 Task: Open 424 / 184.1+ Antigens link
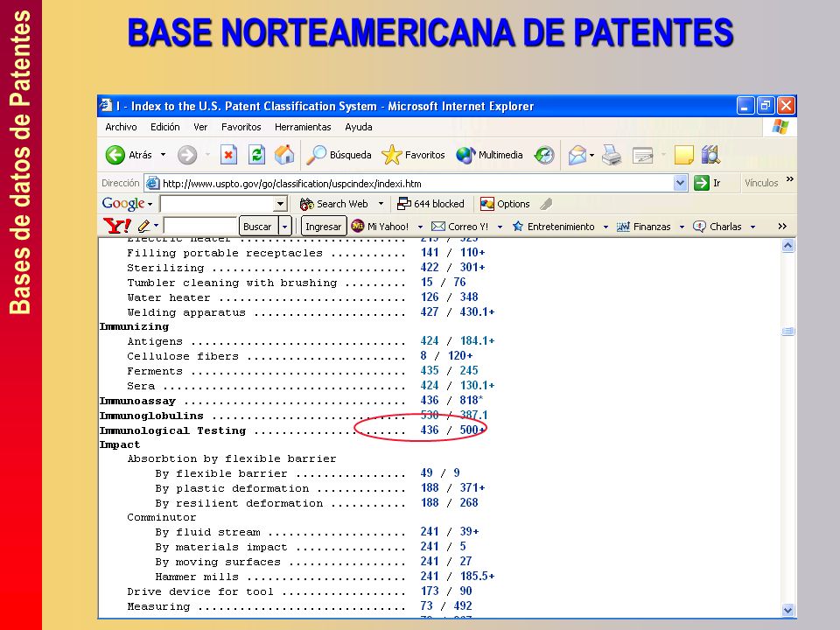click(458, 340)
